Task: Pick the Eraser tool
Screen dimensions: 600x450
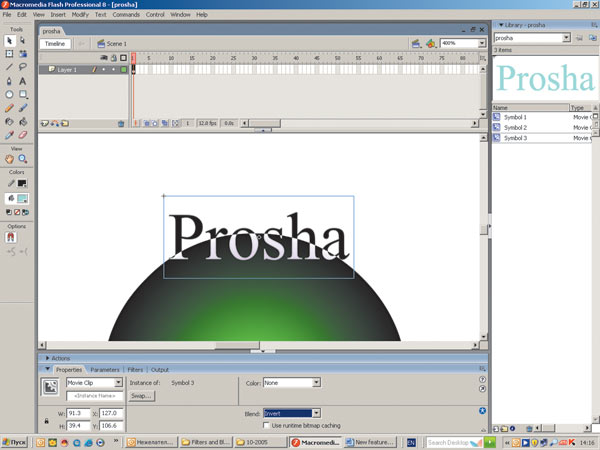Action: pyautogui.click(x=22, y=134)
